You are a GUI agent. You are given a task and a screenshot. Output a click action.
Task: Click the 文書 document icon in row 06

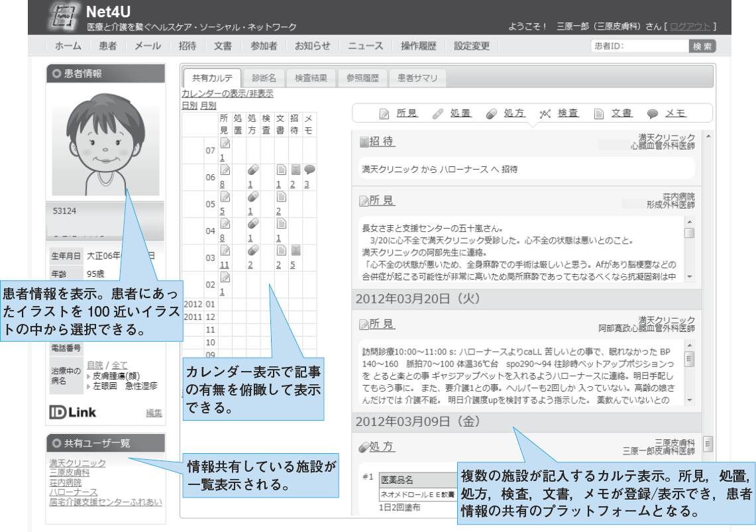pyautogui.click(x=282, y=170)
